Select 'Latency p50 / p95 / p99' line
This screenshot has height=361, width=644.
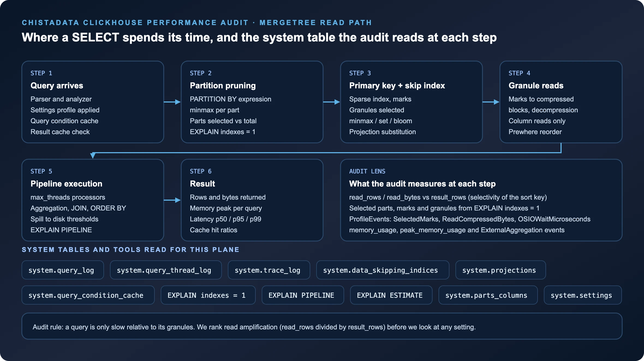[225, 219]
